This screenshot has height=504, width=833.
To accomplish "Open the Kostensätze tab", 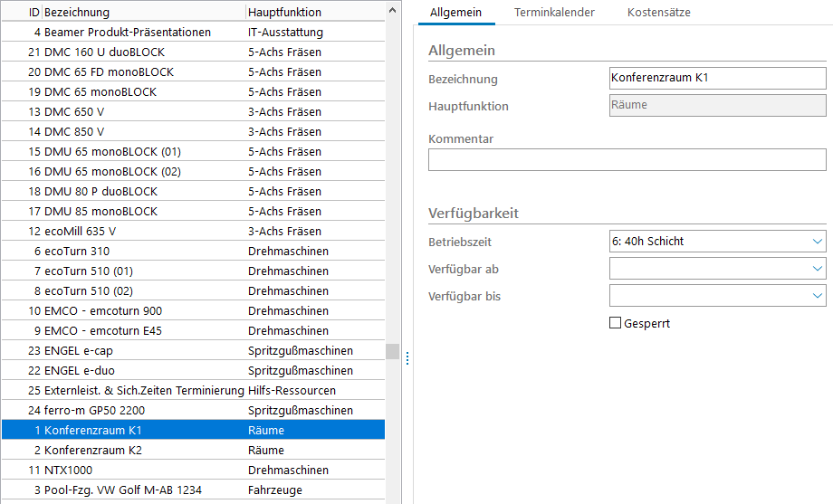I will (x=658, y=13).
